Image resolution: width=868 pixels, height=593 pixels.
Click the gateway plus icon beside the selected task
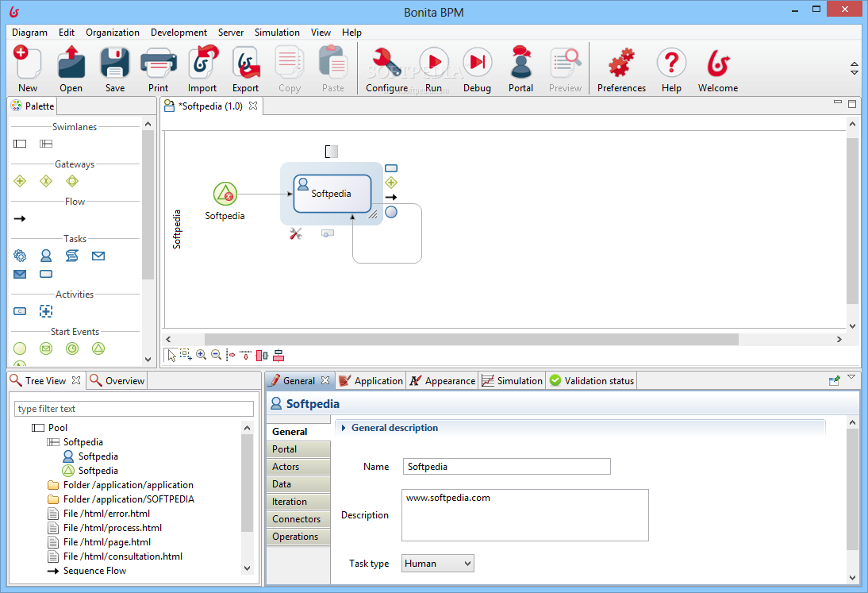[x=391, y=182]
